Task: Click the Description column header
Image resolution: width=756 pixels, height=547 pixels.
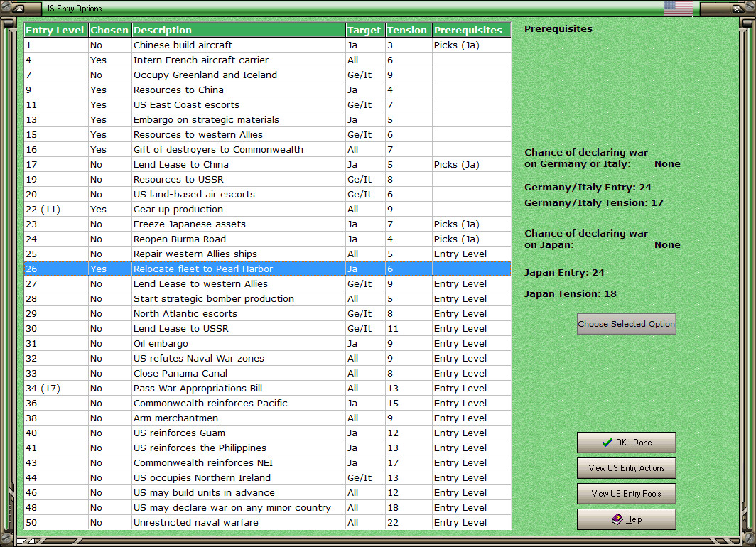Action: pos(239,30)
